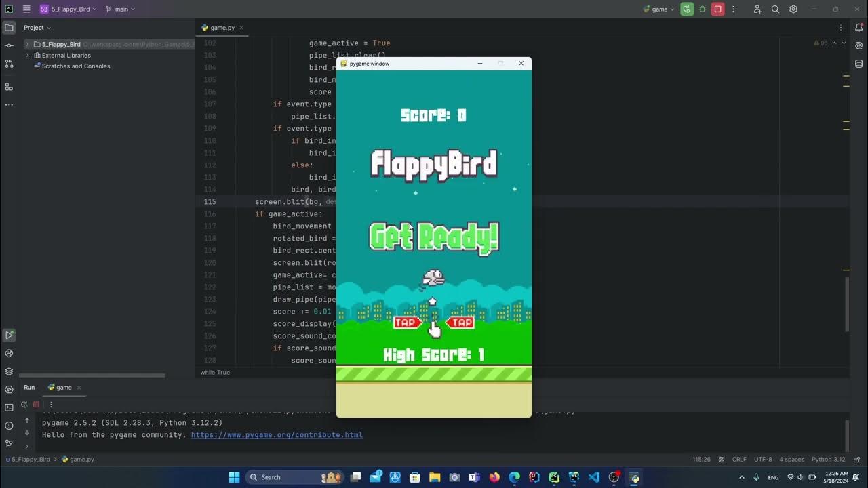The image size is (868, 488).
Task: Open the Project tool window folder icon
Action: [9, 28]
